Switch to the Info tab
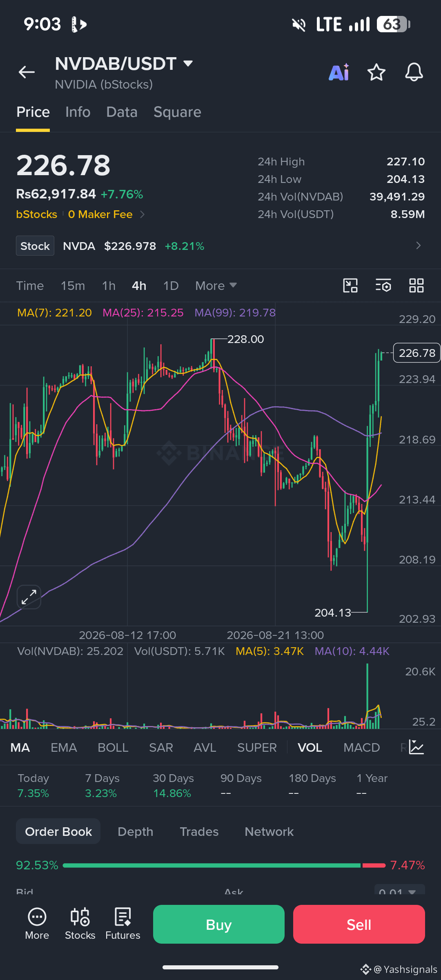The width and height of the screenshot is (441, 980). [x=78, y=112]
